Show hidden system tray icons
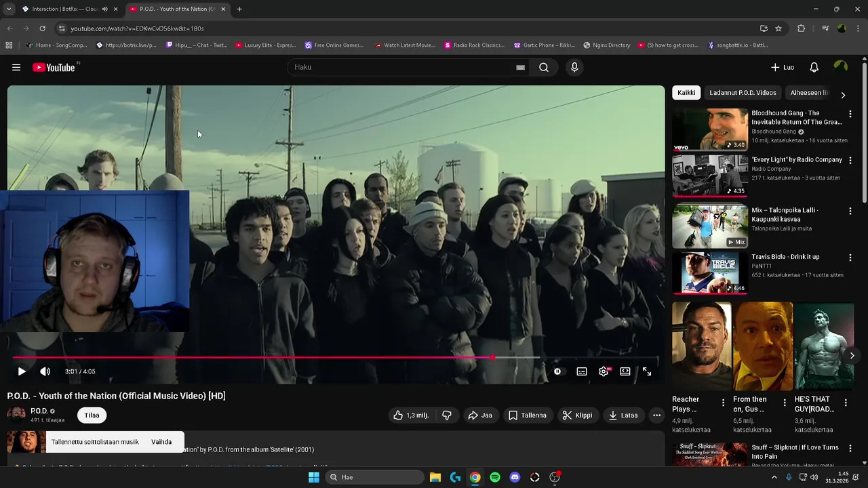 point(774,477)
